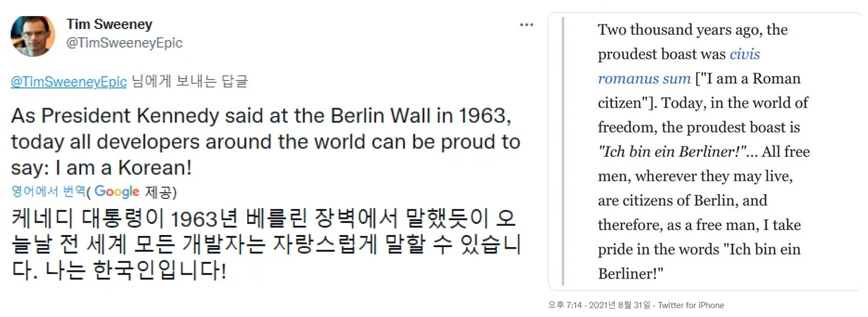Viewport: 868px width, 317px height.
Task: Click the 오후 7:14 tweet timestamp
Action: pos(565,305)
